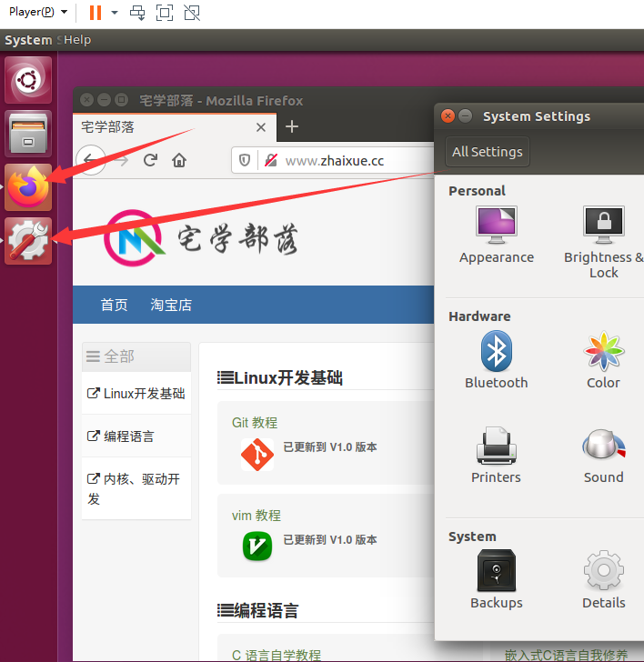Open the System menu in top bar
The height and width of the screenshot is (662, 644).
tap(28, 40)
